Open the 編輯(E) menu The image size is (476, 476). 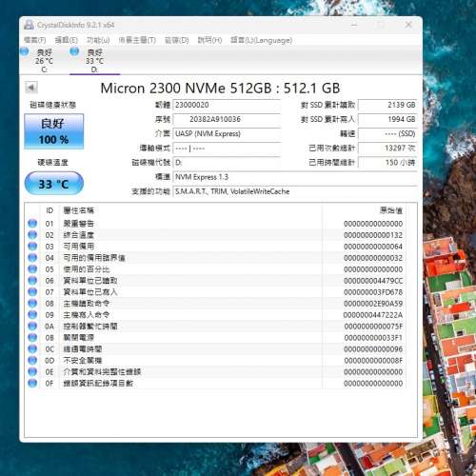pos(66,40)
